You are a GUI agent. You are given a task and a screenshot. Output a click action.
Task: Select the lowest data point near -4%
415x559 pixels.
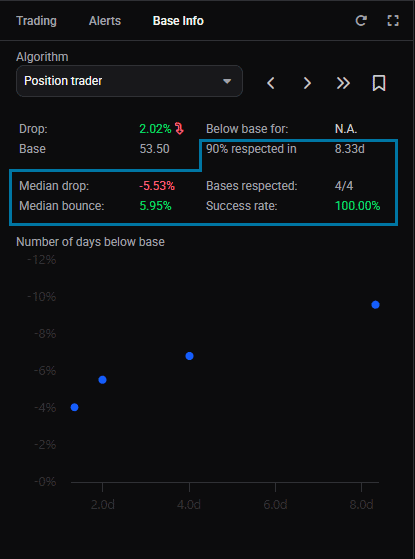[x=74, y=407]
